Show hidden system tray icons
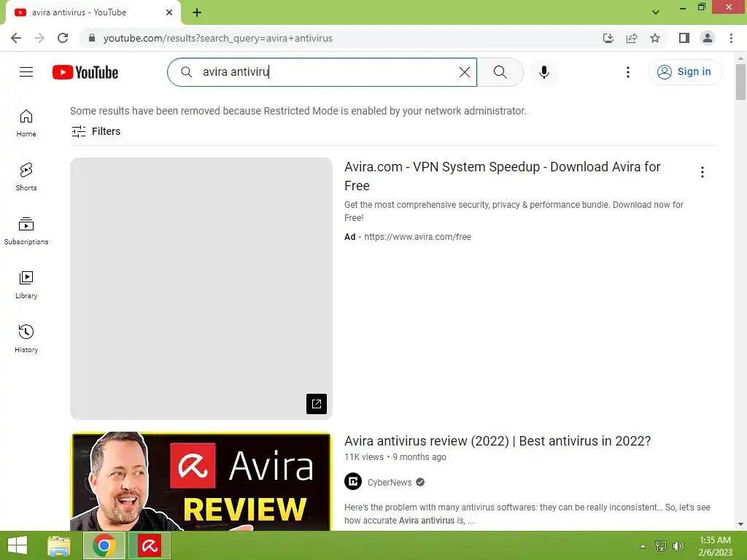This screenshot has width=747, height=560. coord(643,546)
